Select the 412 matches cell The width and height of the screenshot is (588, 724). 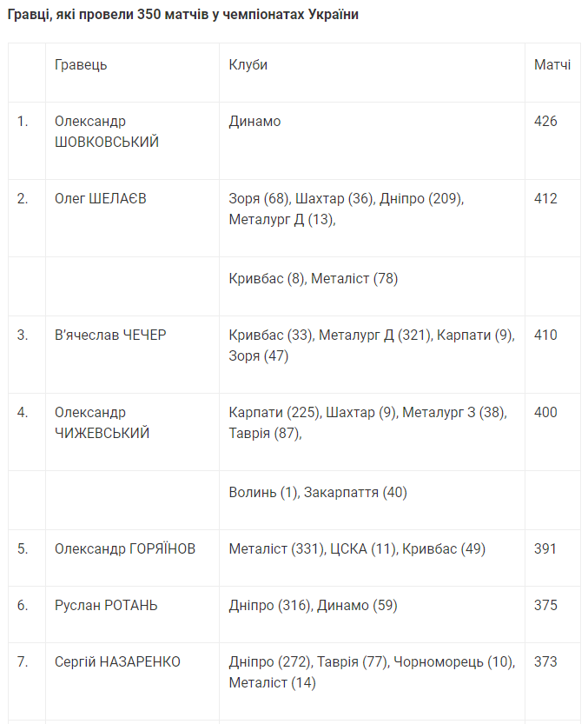tap(545, 198)
